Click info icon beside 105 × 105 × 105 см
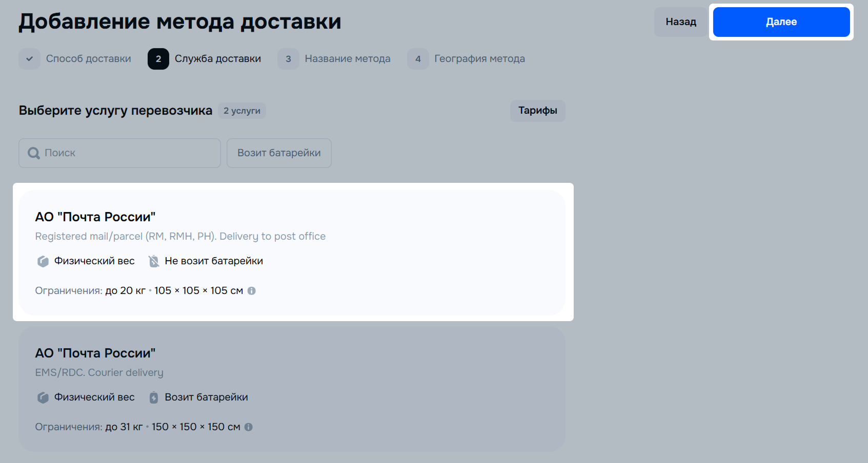 252,291
